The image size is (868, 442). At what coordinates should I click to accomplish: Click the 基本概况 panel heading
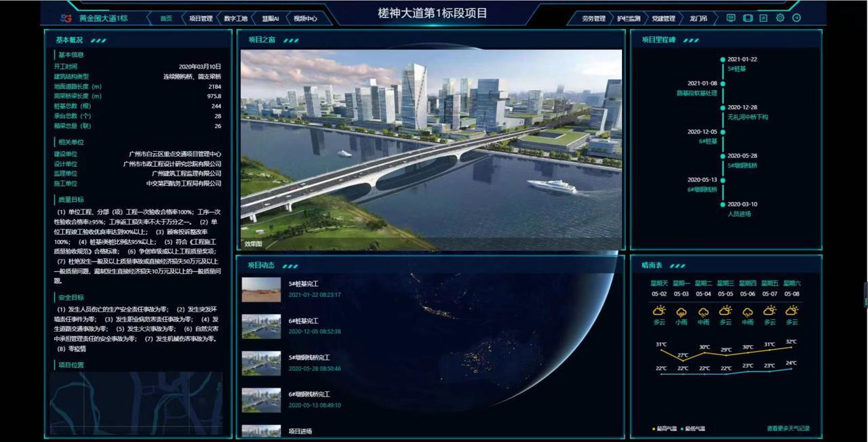[69, 40]
